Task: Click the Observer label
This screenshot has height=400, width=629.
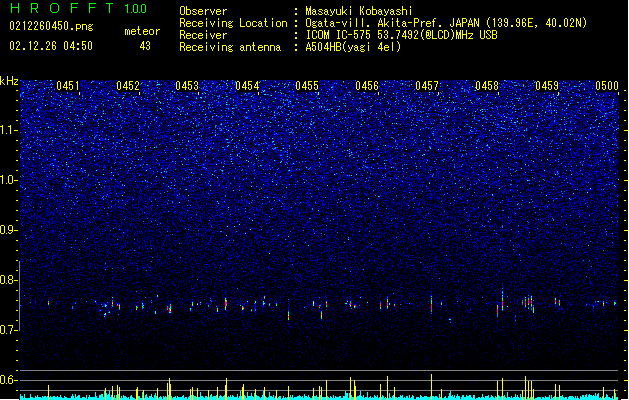Action: pos(203,11)
